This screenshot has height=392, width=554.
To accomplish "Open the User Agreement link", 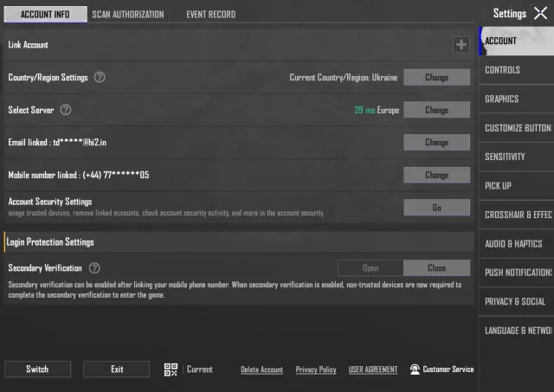I will (373, 370).
